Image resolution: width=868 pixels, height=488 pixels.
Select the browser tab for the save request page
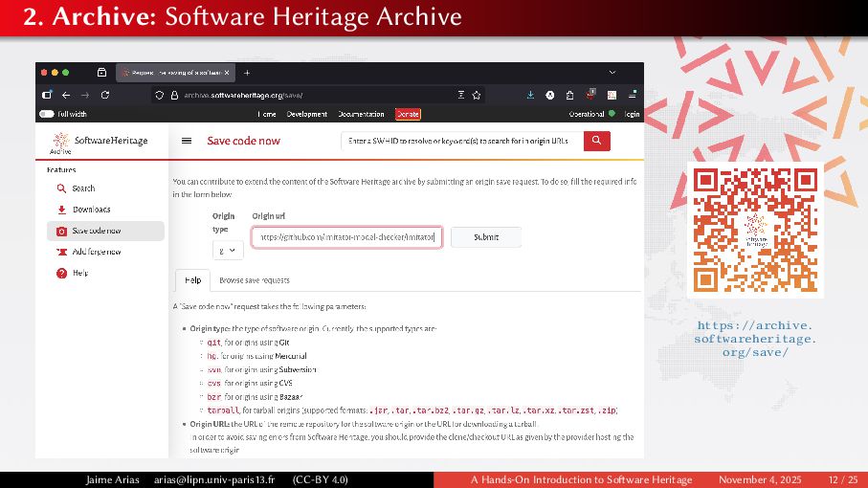(x=175, y=73)
